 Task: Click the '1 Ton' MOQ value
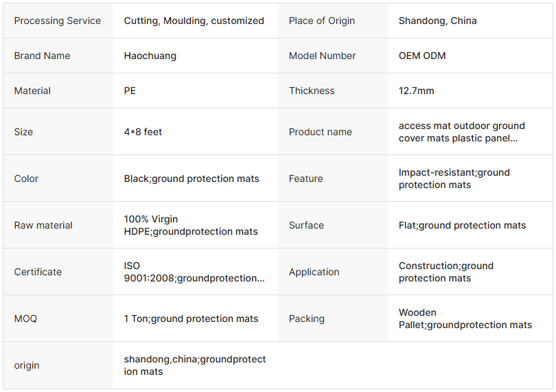tap(191, 319)
